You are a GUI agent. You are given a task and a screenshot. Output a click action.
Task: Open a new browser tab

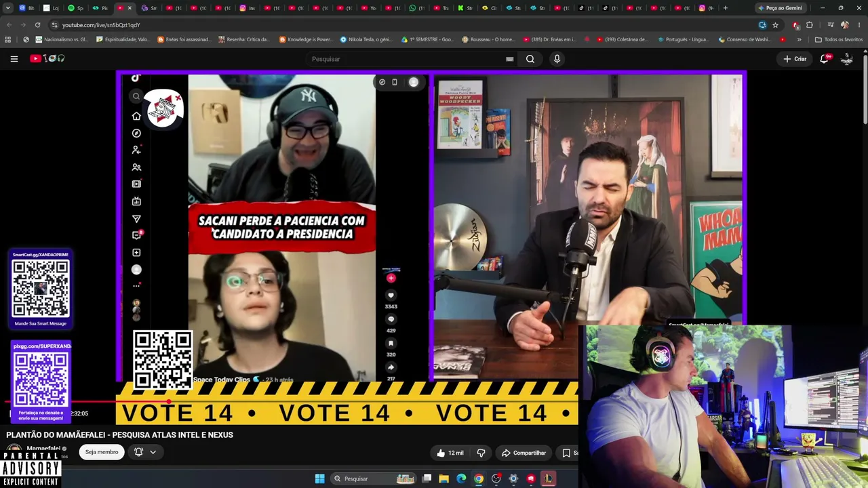(x=725, y=8)
